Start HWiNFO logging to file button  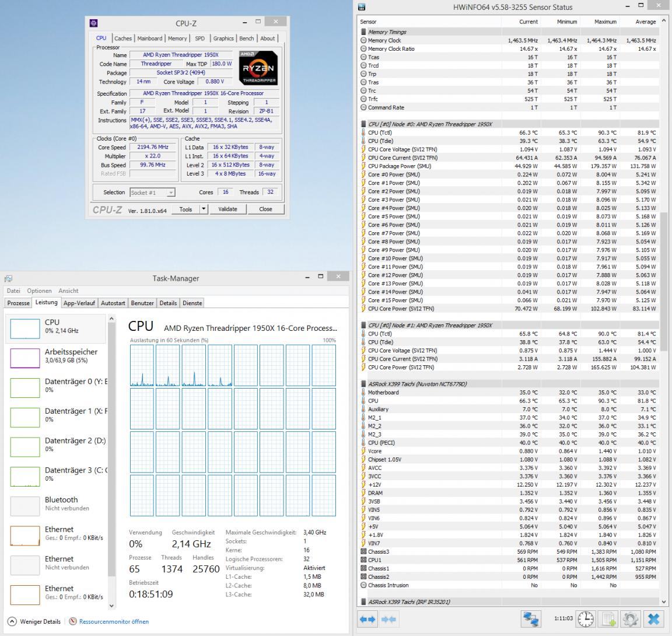(x=608, y=619)
